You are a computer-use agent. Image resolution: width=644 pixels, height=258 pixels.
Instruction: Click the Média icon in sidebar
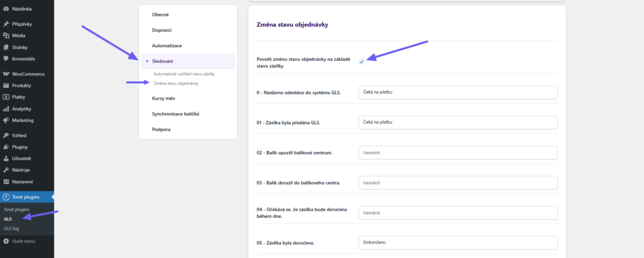6,36
